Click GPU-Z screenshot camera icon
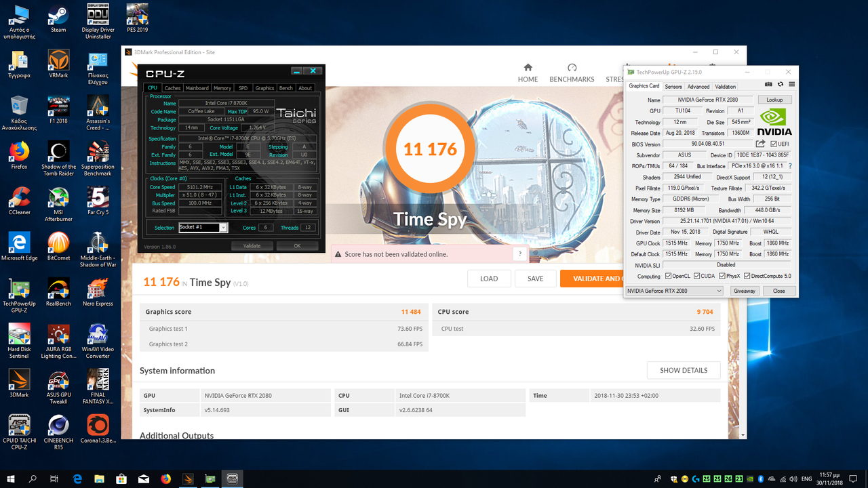This screenshot has width=868, height=488. [x=768, y=85]
